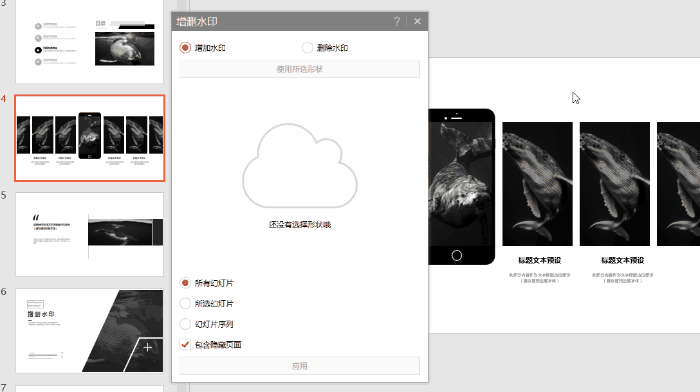700x392 pixels.
Task: Select slide 6 thumbnail
Action: (89, 330)
